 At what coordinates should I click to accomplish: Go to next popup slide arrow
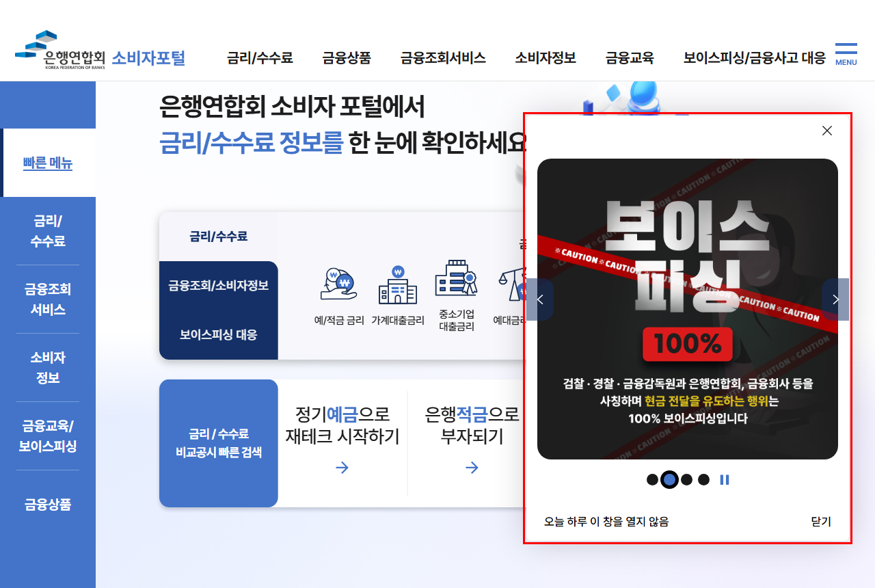tap(835, 299)
